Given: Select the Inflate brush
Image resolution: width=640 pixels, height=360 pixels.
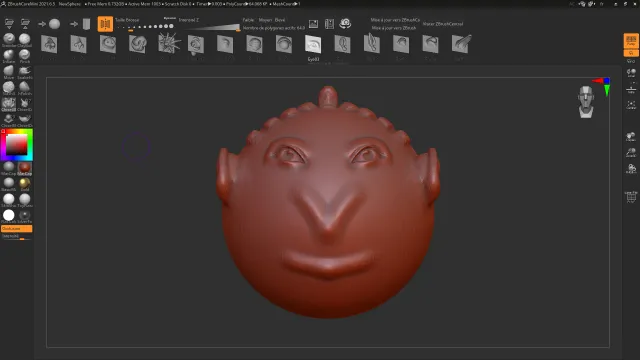Looking at the screenshot, I should pos(9,56).
